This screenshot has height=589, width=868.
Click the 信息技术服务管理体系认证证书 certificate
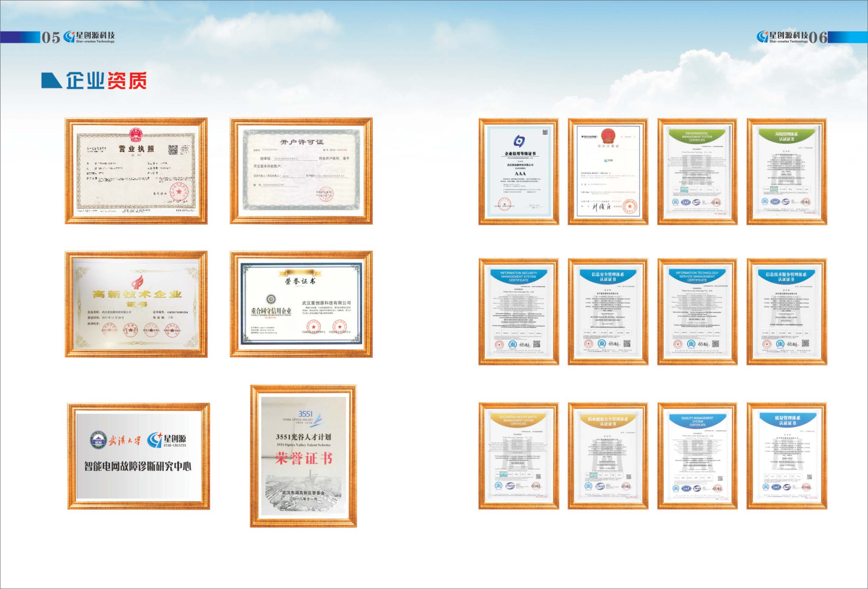click(x=786, y=312)
